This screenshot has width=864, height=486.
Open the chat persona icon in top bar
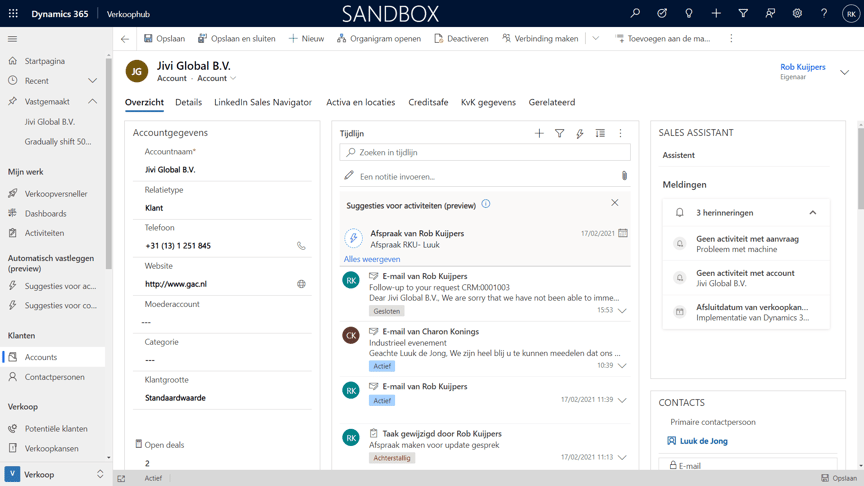pyautogui.click(x=770, y=13)
